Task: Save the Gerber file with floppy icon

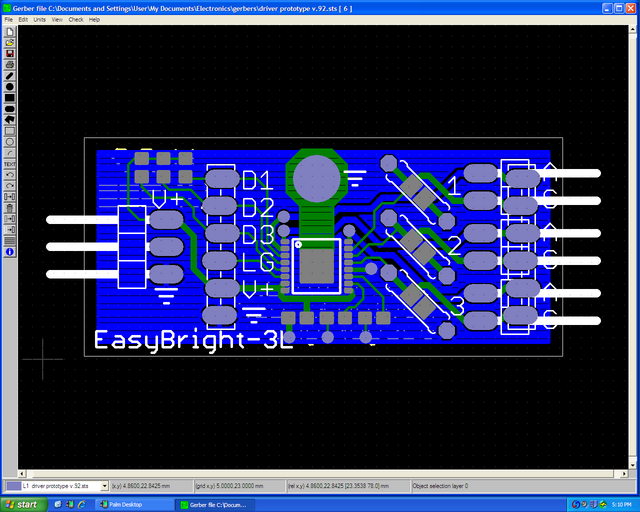Action: 10,54
